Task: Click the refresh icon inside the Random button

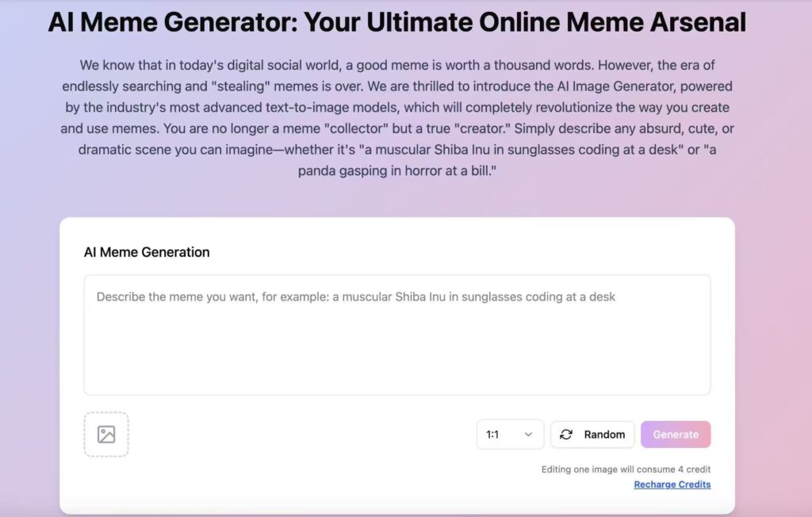Action: click(565, 435)
